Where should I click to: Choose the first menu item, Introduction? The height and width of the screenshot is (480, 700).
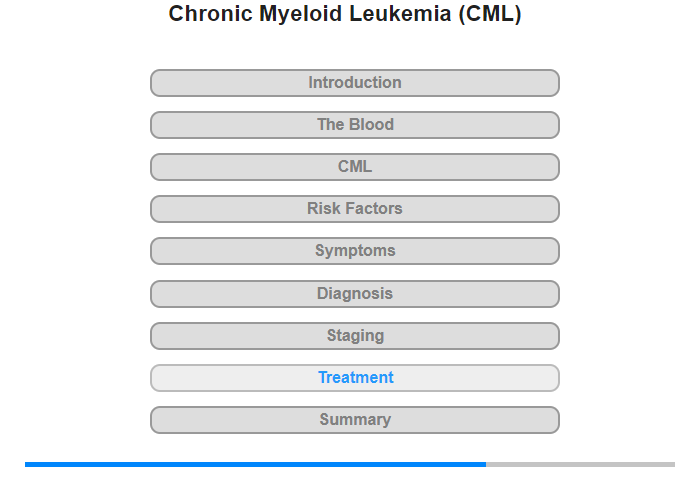[355, 83]
